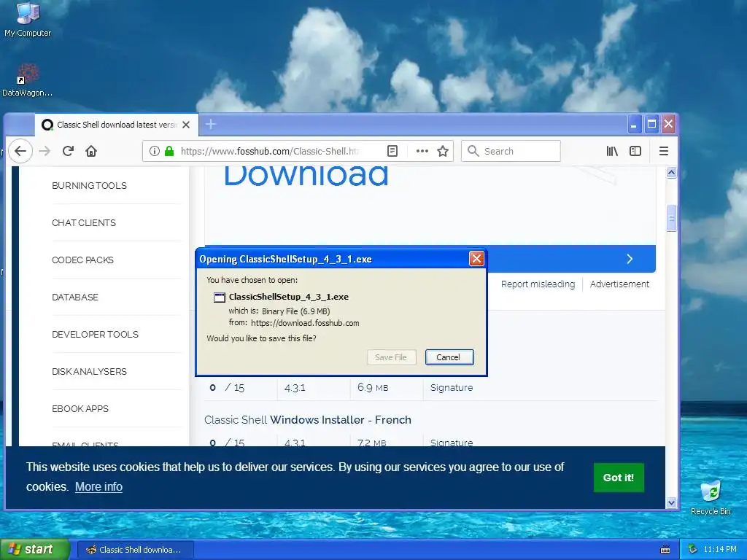Click the Signature link in 6.9 MB row
Image resolution: width=747 pixels, height=560 pixels.
pyautogui.click(x=452, y=388)
